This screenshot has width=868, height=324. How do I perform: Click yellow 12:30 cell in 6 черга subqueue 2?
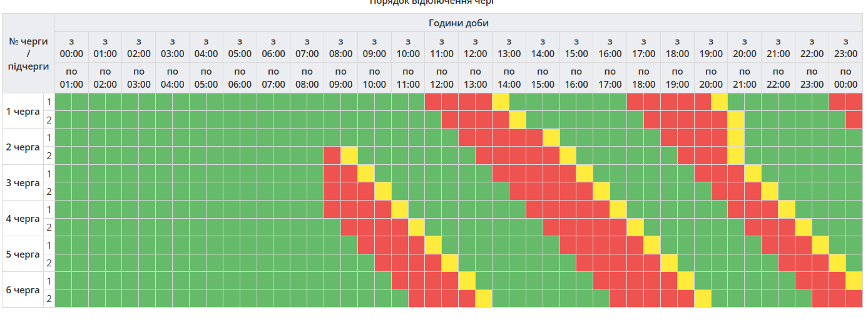[x=484, y=299]
